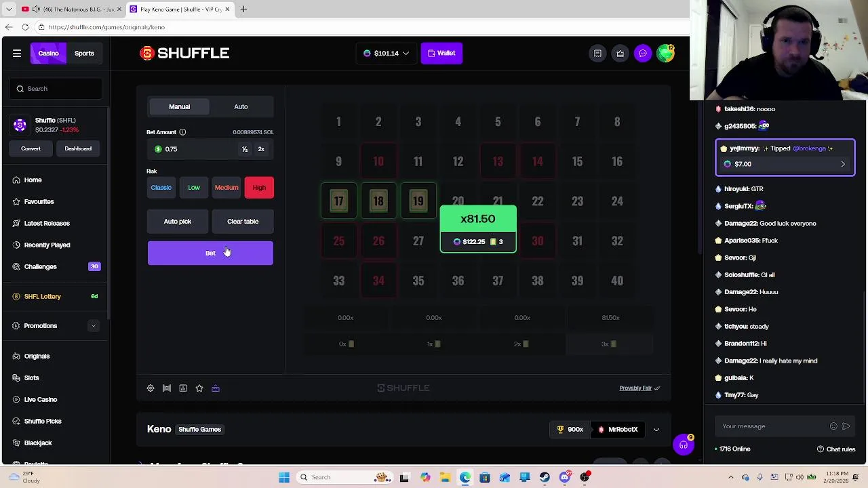Open Discord from taskbar
The height and width of the screenshot is (488, 868).
click(564, 477)
